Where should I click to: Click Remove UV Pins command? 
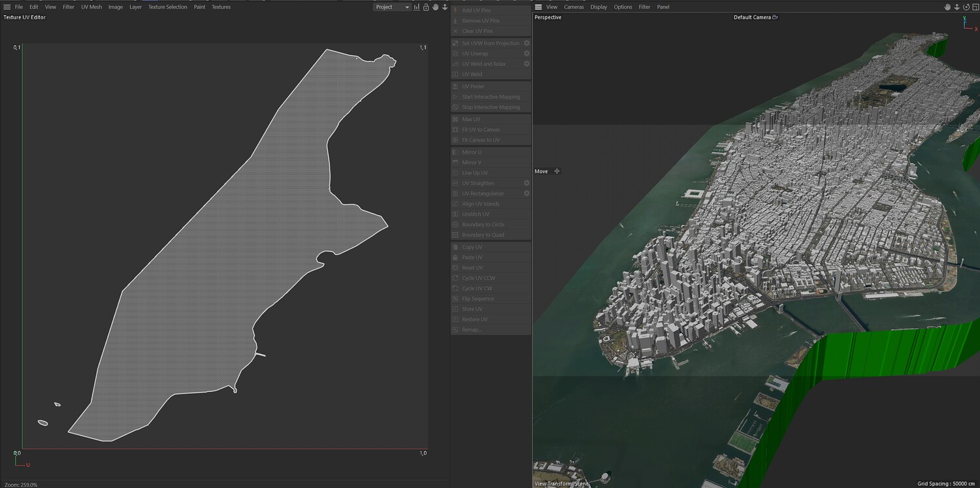[491, 21]
